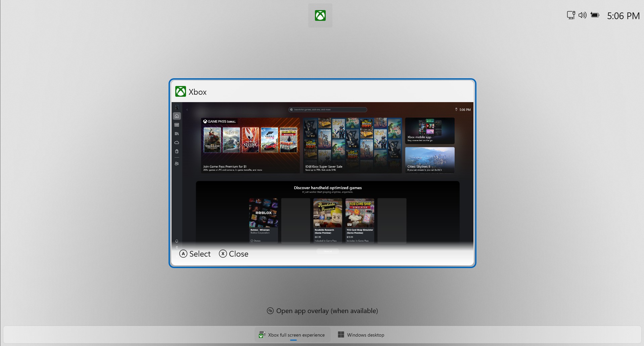Open the Library from the sidebar

click(x=177, y=133)
